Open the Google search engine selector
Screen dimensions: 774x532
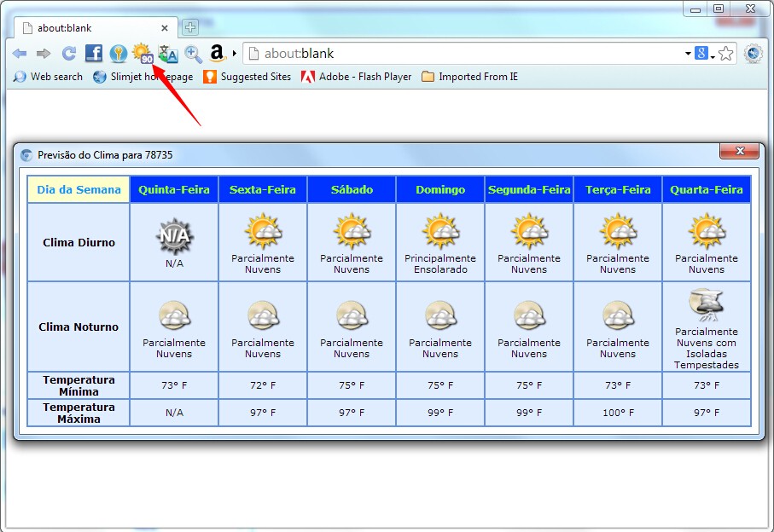click(x=704, y=53)
